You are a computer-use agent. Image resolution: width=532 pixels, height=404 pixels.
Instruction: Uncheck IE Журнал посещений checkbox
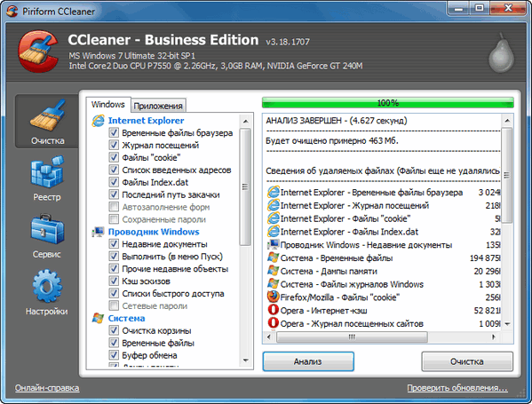click(x=114, y=146)
